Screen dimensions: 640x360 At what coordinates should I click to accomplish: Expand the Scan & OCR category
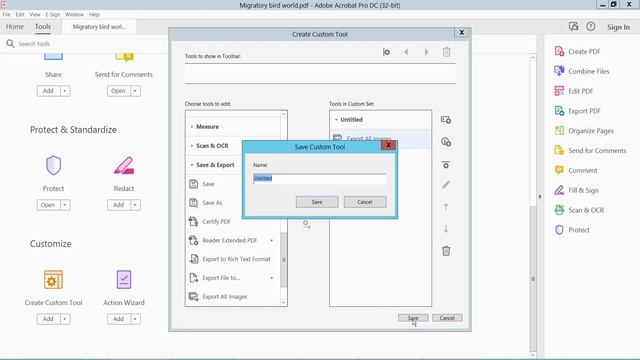coord(192,146)
